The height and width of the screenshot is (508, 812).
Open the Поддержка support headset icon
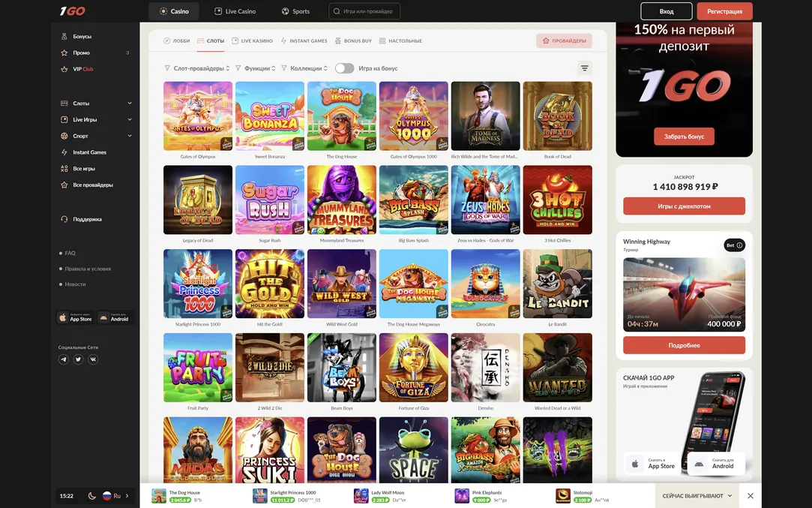[62, 218]
